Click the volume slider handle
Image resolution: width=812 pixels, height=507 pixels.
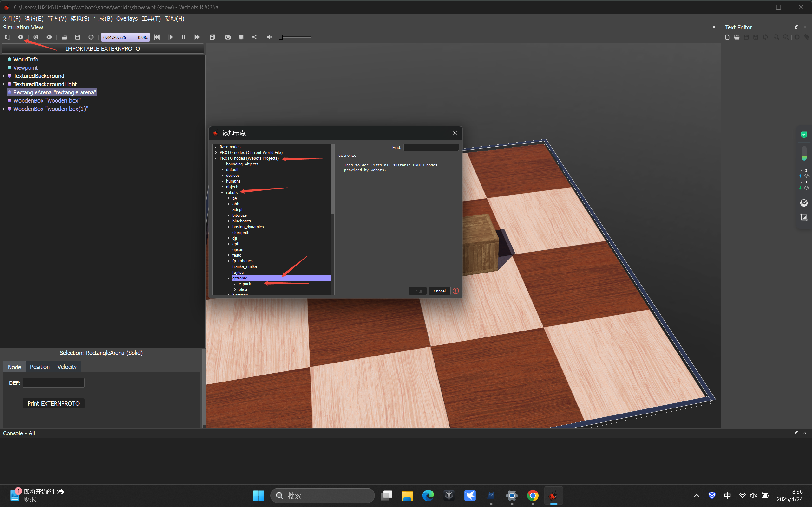[x=281, y=37]
